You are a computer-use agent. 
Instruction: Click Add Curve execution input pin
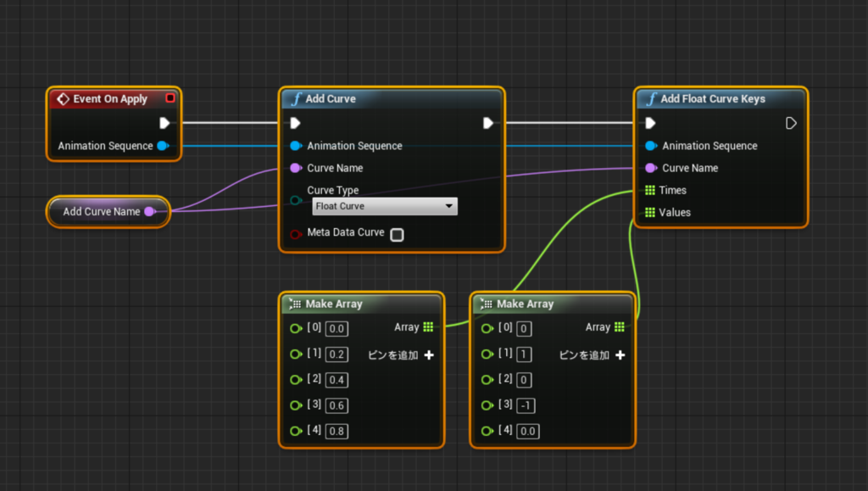[295, 123]
